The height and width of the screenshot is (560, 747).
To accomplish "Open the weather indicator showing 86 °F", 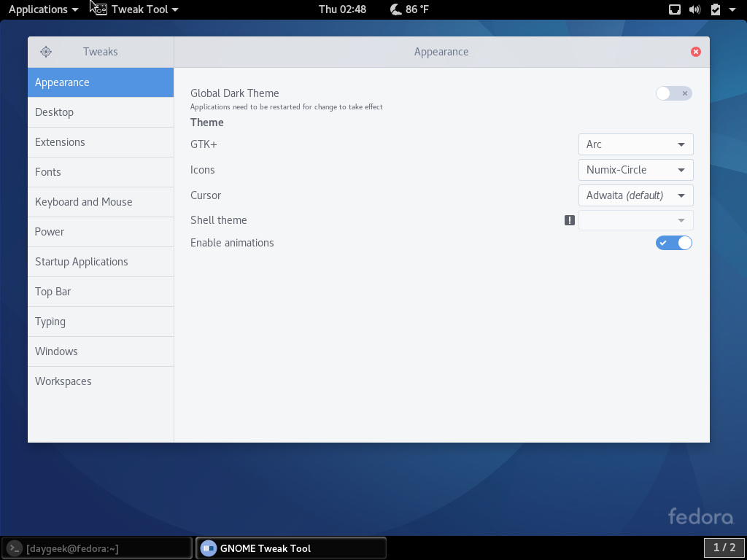I will (409, 9).
